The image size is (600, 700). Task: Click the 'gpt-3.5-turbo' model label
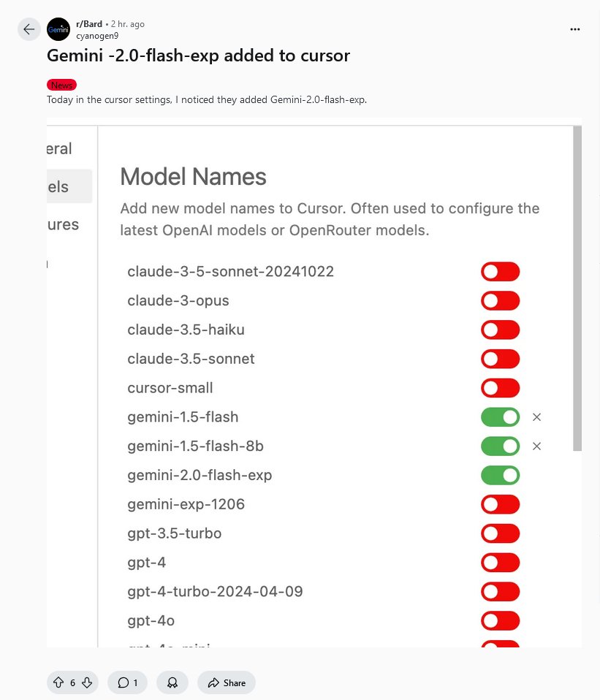[x=174, y=533]
